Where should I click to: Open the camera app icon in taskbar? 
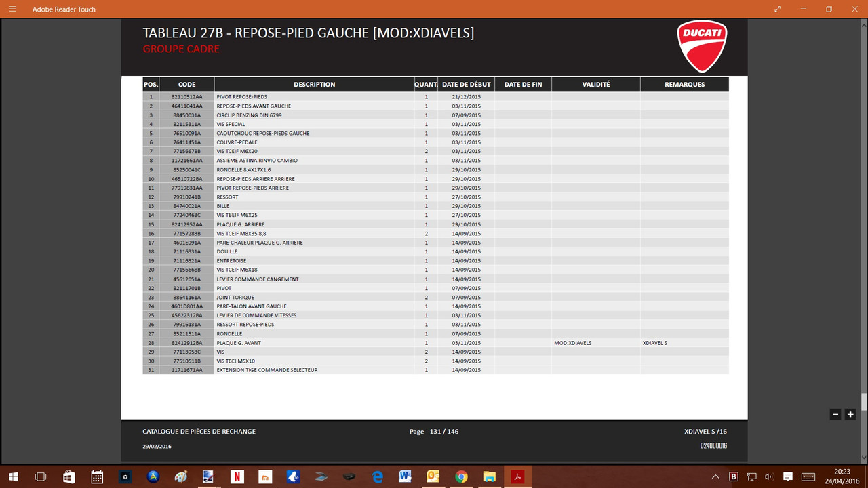pyautogui.click(x=125, y=476)
